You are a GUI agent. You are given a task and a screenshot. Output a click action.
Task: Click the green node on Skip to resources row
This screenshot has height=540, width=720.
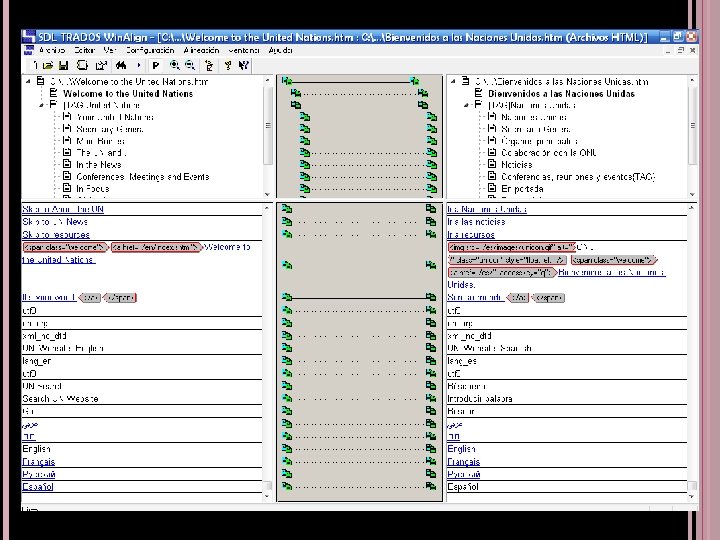click(x=287, y=234)
